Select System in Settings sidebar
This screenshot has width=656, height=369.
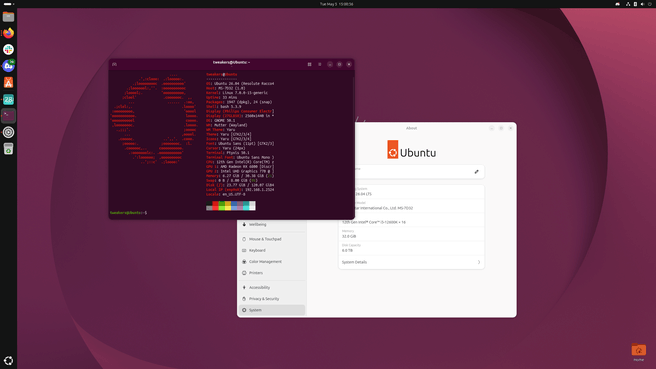(272, 310)
